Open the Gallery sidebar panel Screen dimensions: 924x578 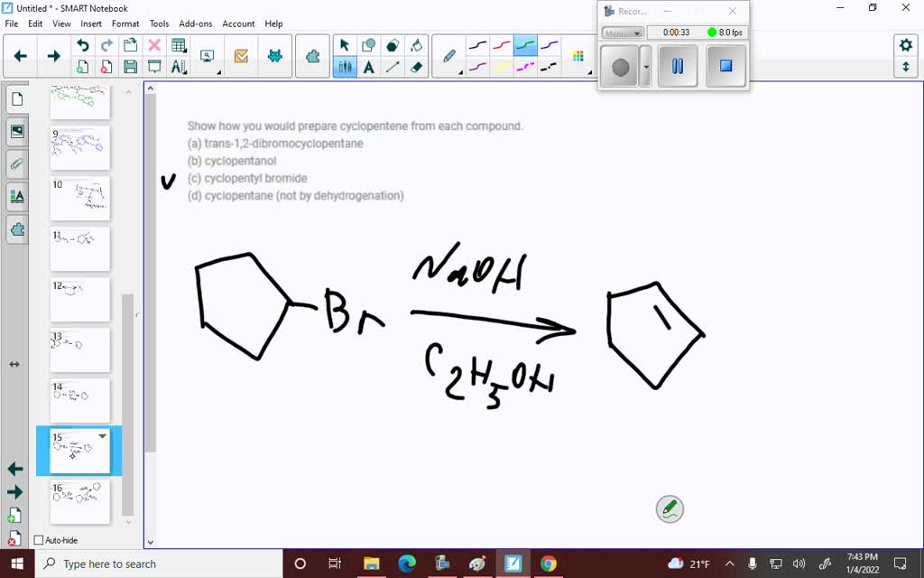pos(16,131)
